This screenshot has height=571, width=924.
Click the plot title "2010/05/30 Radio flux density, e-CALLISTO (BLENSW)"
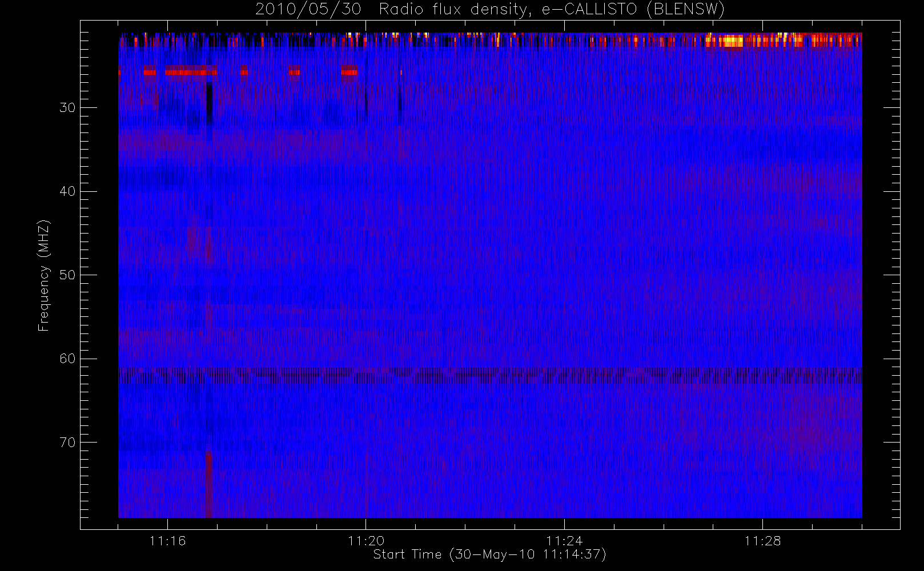point(489,10)
